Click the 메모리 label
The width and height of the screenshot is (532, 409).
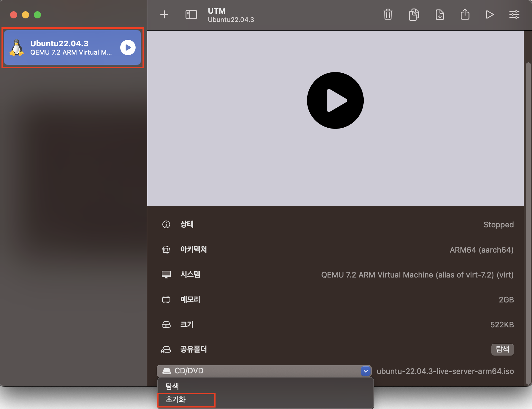tap(190, 300)
